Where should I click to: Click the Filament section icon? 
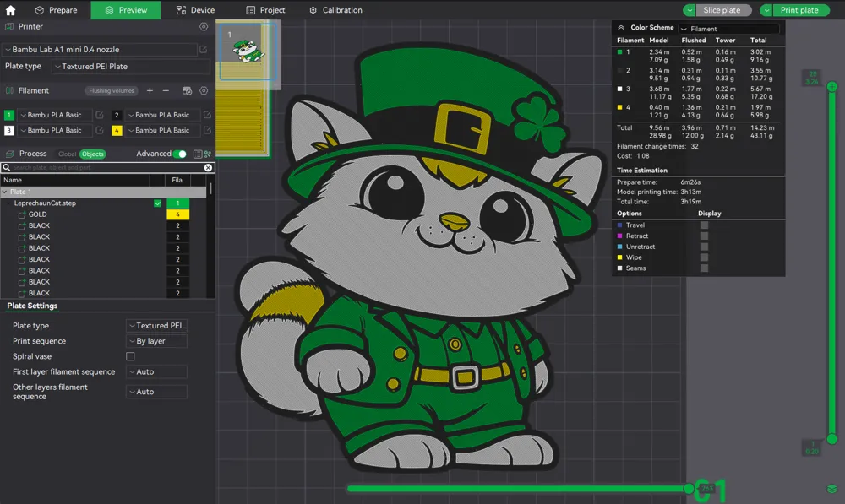9,90
